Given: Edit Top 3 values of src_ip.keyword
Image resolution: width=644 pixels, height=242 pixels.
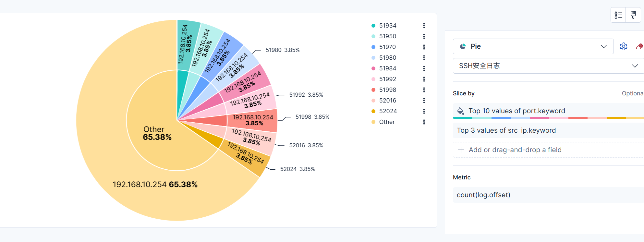Looking at the screenshot, I should (x=506, y=130).
